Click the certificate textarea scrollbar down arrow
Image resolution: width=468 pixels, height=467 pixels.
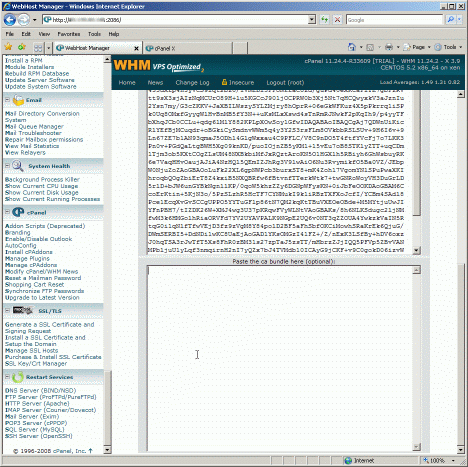coord(416,250)
